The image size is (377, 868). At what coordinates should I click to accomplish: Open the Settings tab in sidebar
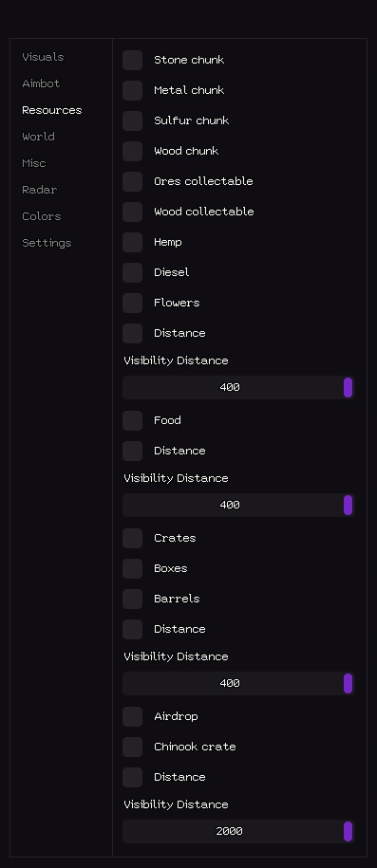pos(47,243)
